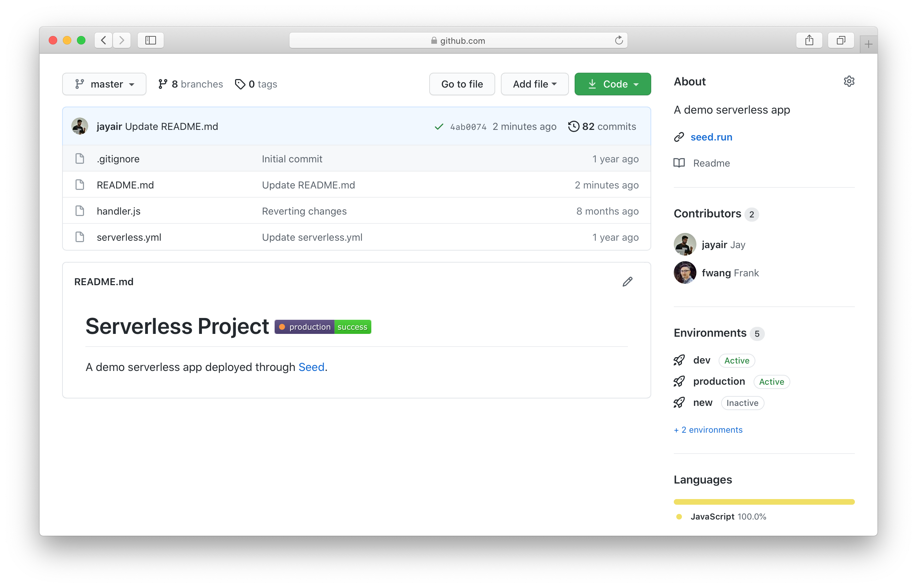Open the master branch dropdown

pyautogui.click(x=104, y=84)
